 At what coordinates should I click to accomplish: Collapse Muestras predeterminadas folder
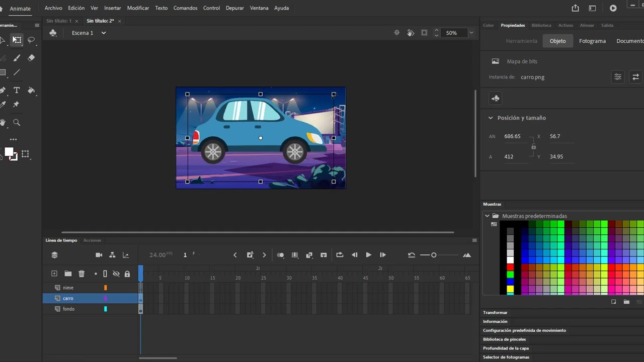tap(487, 216)
